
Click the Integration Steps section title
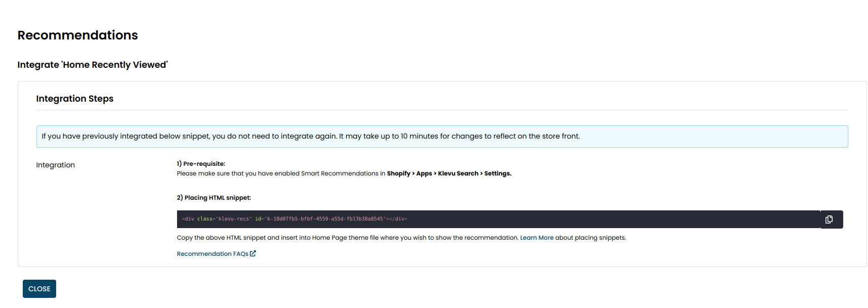pyautogui.click(x=74, y=99)
